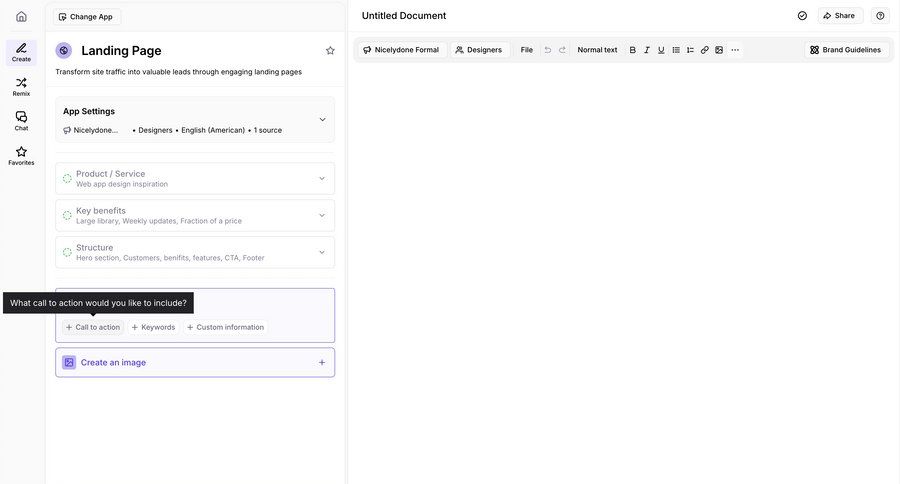Screen dimensions: 900x484
Task: Click the Untitled Document title field
Action: [x=404, y=16]
